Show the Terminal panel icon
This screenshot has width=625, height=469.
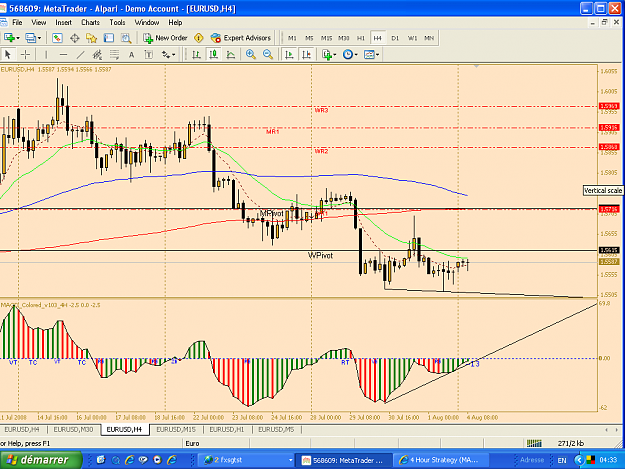109,38
